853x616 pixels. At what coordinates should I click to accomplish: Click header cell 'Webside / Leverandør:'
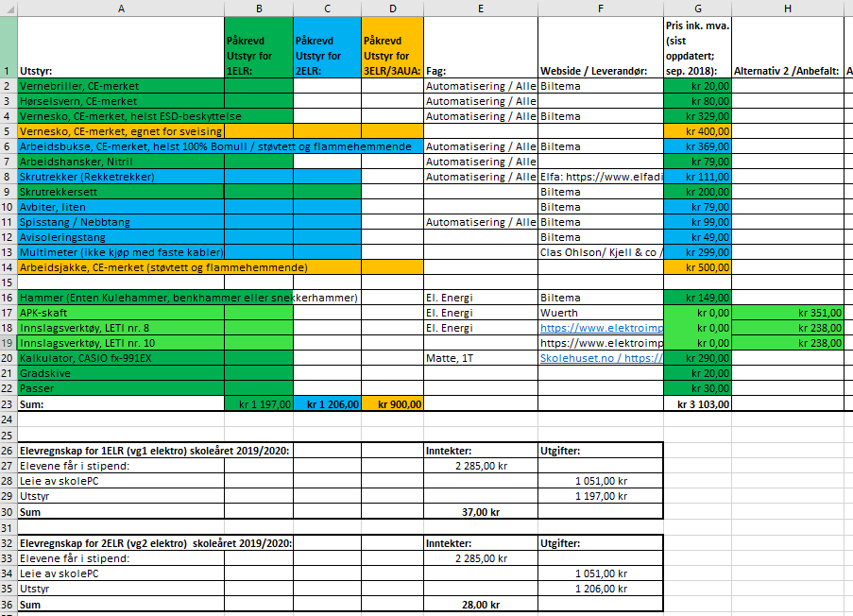[x=601, y=47]
